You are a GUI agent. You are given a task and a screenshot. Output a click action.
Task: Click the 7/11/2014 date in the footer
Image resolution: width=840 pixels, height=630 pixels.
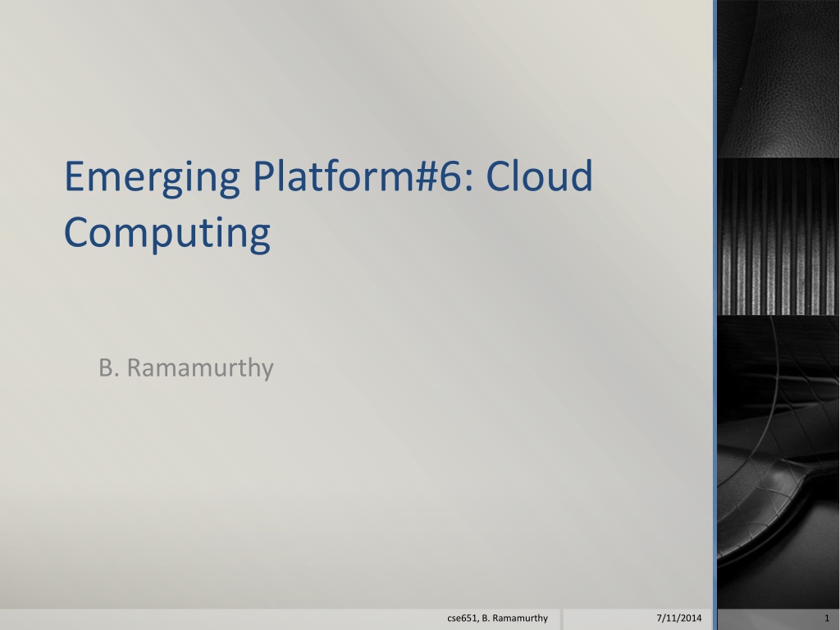pos(678,619)
